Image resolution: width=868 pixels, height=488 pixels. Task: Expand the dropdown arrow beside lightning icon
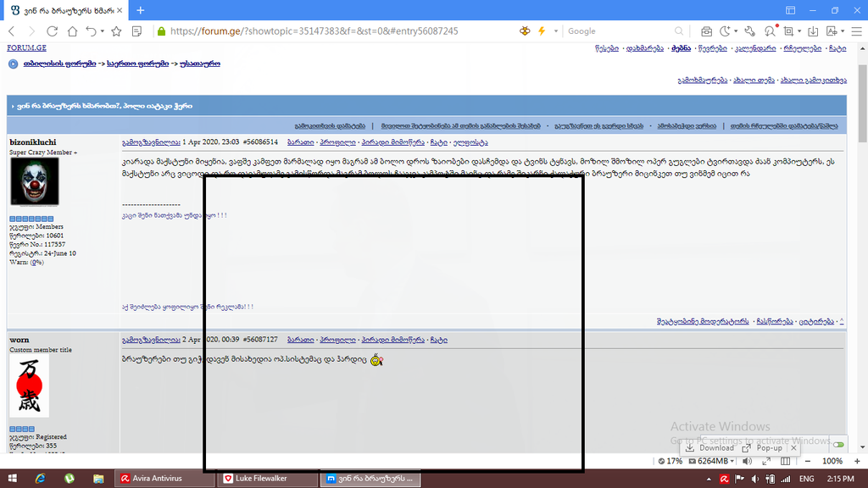[x=556, y=31]
